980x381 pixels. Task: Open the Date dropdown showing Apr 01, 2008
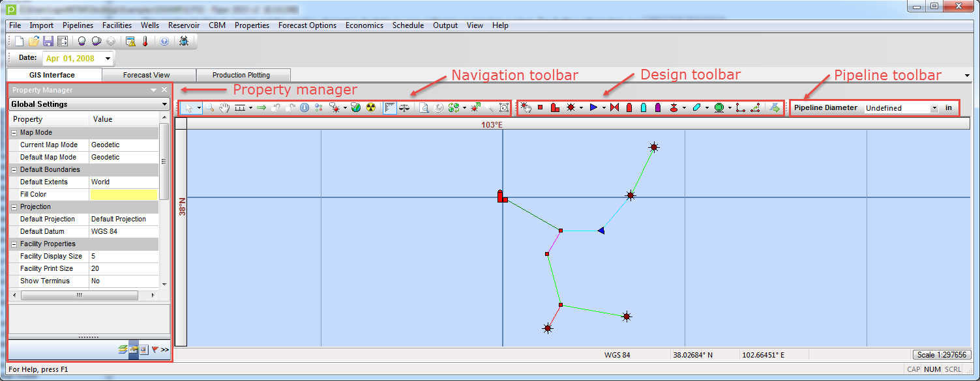pyautogui.click(x=106, y=58)
